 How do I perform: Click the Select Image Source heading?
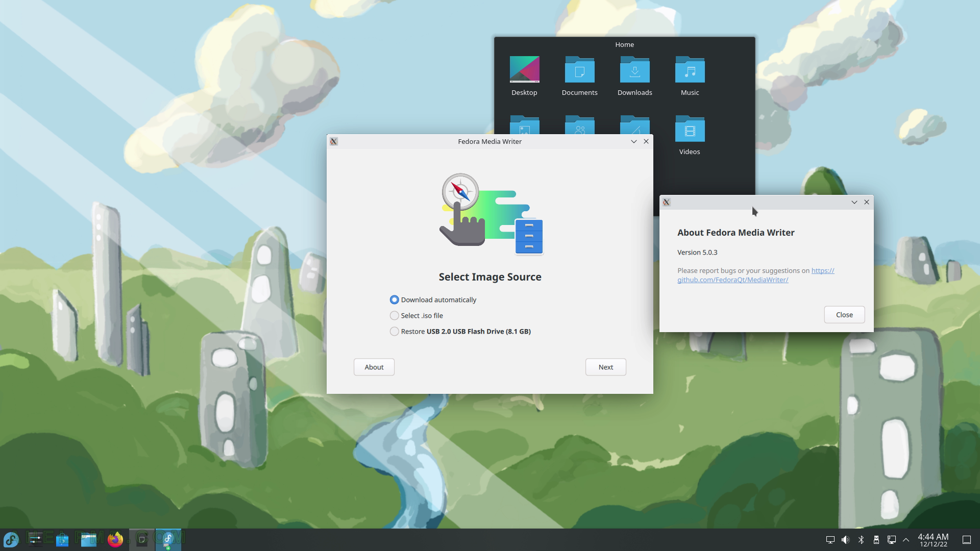490,277
